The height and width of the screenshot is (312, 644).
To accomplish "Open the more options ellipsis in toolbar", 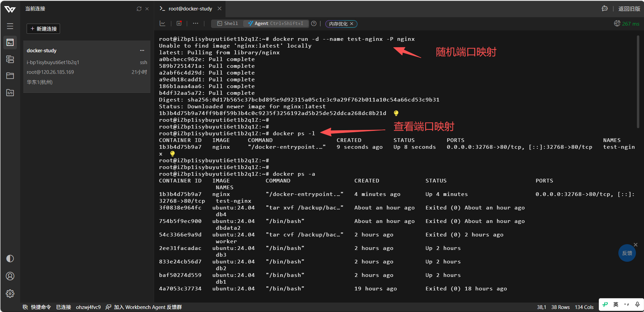I will point(196,23).
